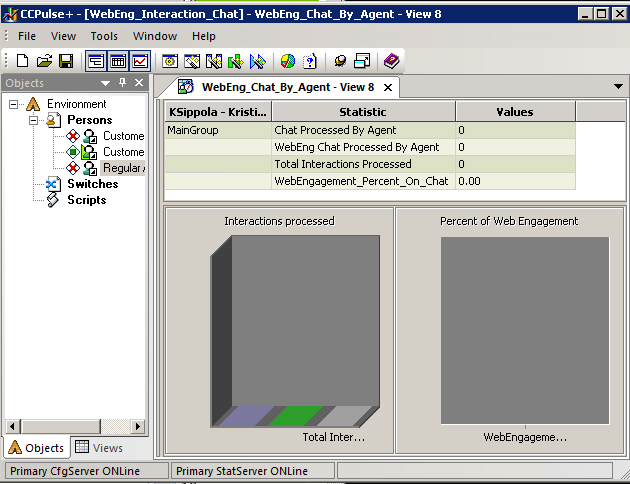Click the pie chart toolbar icon

[x=287, y=62]
